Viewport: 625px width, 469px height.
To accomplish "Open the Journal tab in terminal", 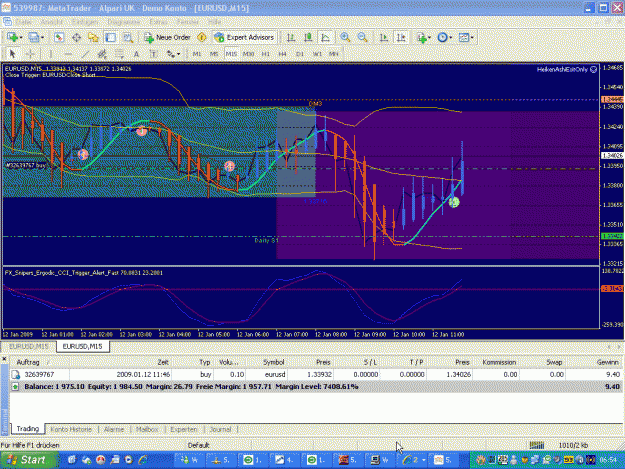I will click(220, 430).
